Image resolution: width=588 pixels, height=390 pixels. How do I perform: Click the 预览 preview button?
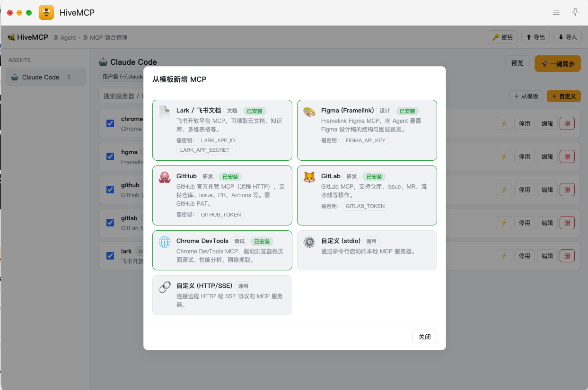[x=518, y=63]
